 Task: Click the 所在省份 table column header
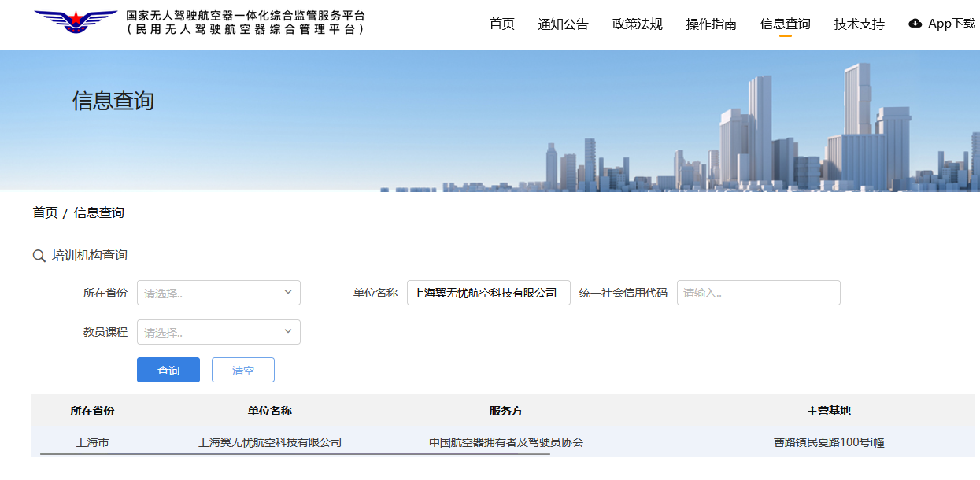[x=92, y=411]
